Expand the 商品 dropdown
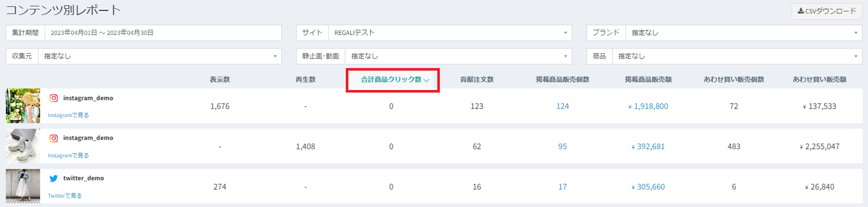 736,56
